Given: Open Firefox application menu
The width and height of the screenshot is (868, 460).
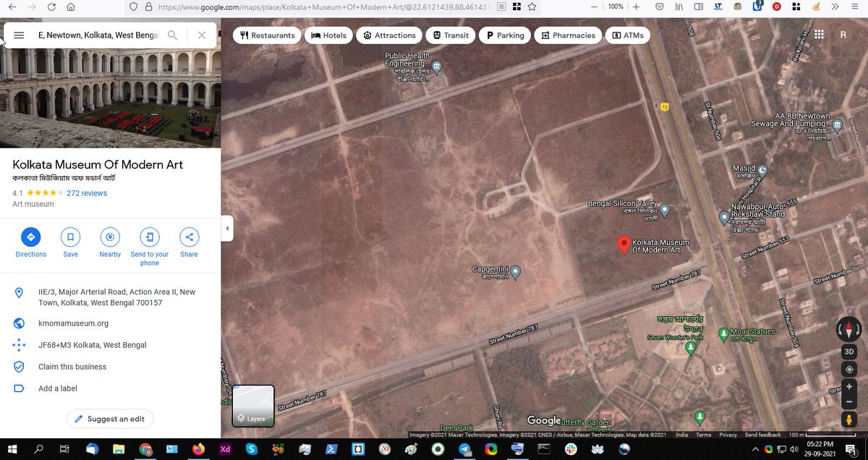Looking at the screenshot, I should [854, 7].
